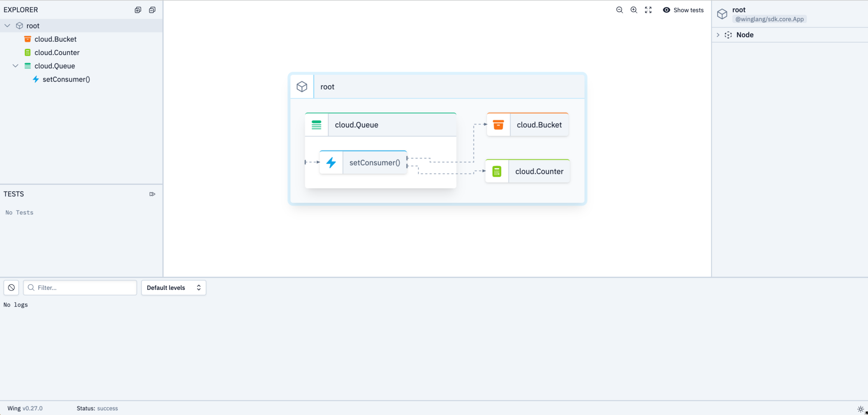Select cloud.Counter in Explorer tree

coord(57,53)
